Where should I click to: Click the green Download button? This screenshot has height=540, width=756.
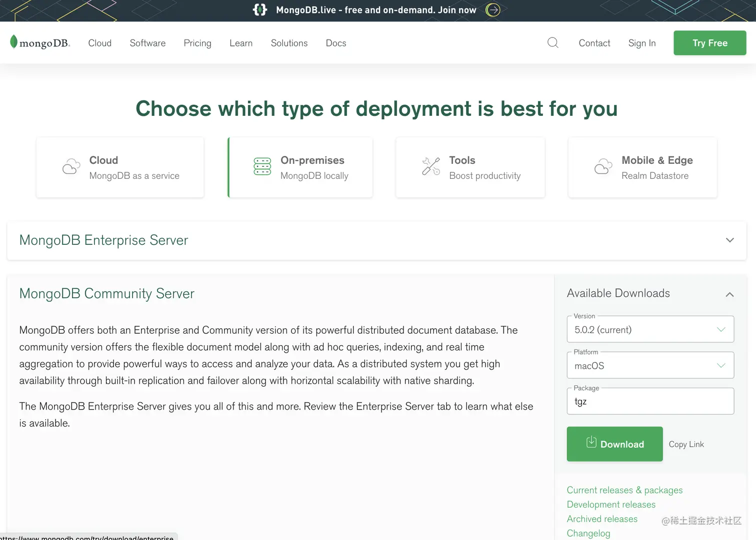tap(615, 444)
